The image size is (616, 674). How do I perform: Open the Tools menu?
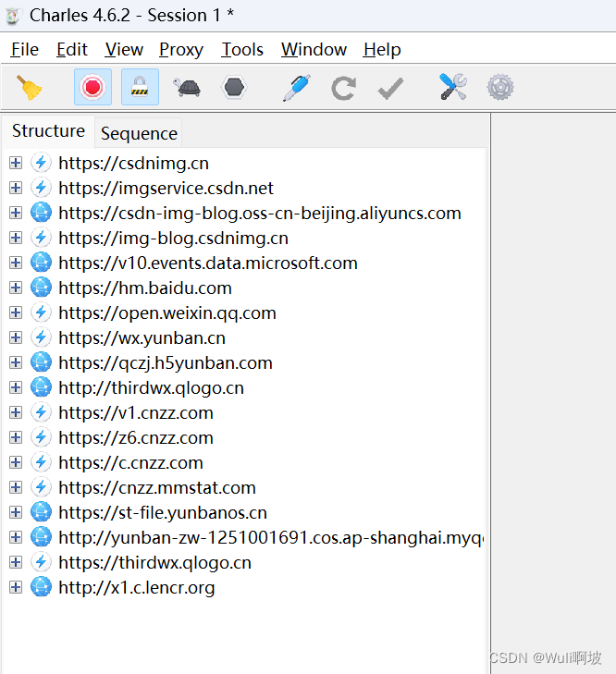point(242,50)
